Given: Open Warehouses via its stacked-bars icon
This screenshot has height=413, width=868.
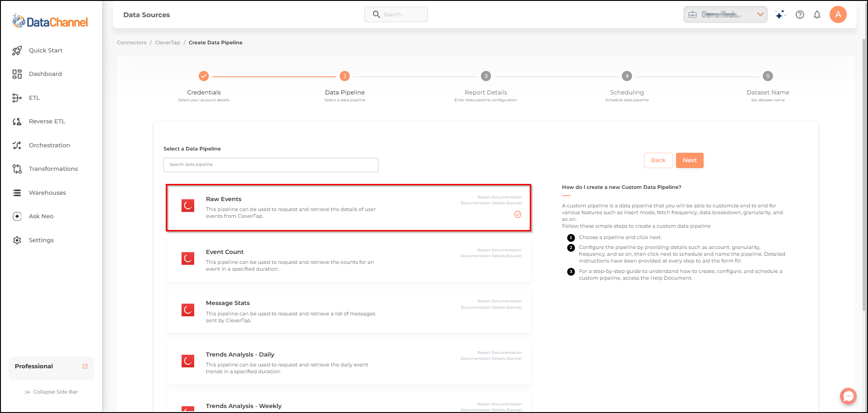Looking at the screenshot, I should [x=17, y=193].
